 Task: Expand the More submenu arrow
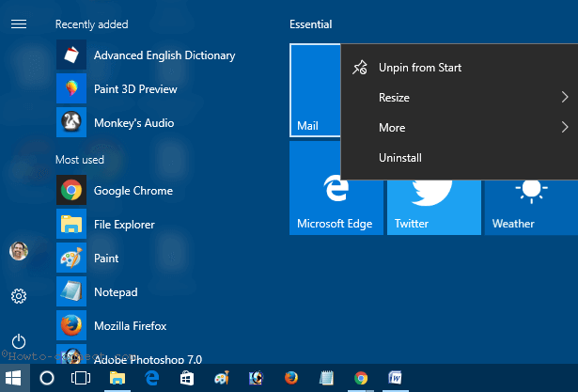click(565, 128)
